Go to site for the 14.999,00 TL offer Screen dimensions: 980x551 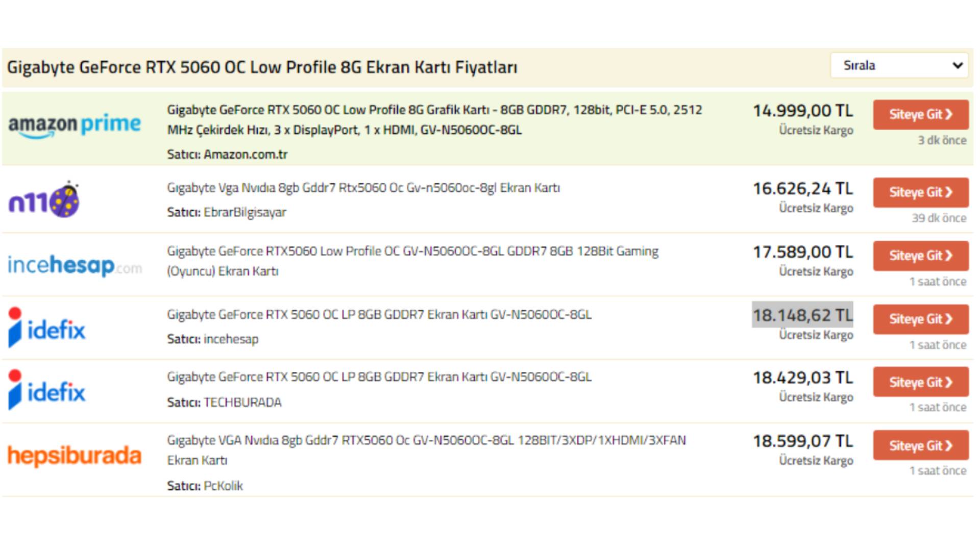[921, 114]
